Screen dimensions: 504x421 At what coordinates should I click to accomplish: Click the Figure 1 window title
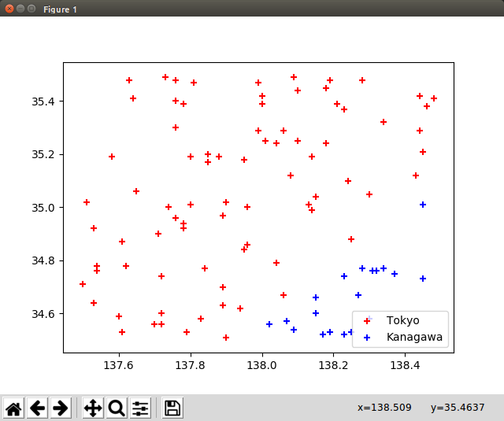[x=60, y=9]
